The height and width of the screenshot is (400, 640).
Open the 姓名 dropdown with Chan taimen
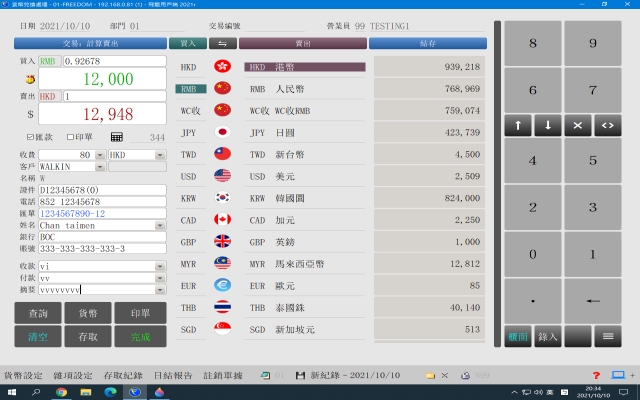point(160,226)
